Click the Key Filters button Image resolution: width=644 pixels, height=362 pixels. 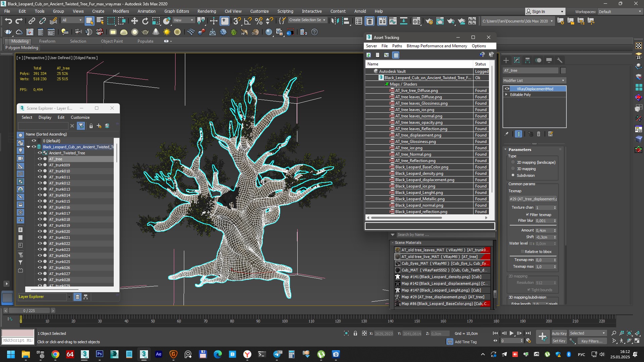pos(592,341)
